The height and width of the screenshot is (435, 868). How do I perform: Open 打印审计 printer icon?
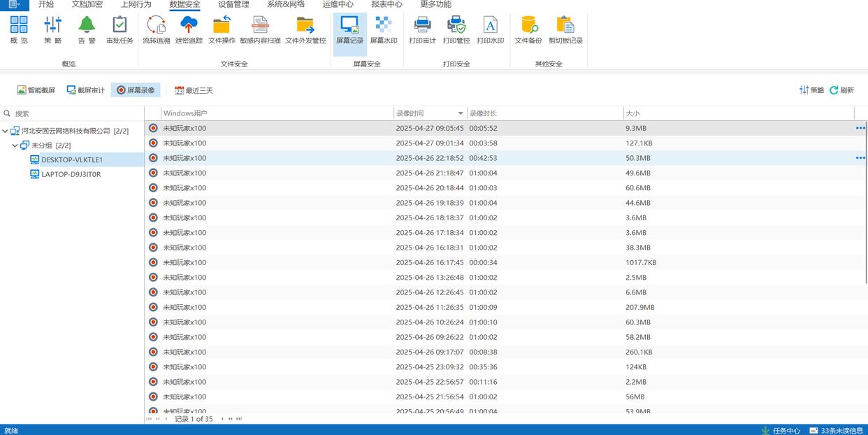(x=422, y=29)
